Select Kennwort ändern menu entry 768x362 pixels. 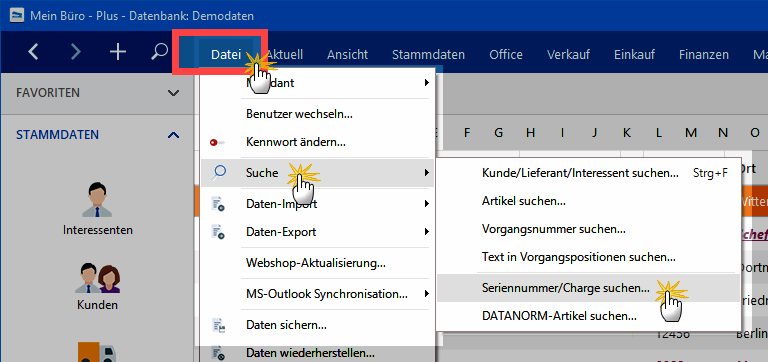(x=317, y=143)
